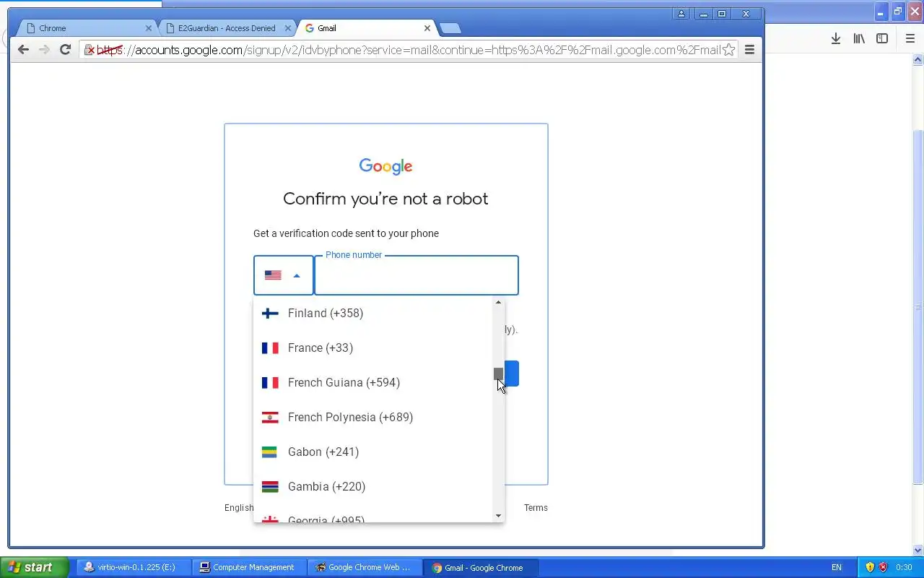Click the address bar URL
Screen dimensions: 924x578
[x=409, y=50]
